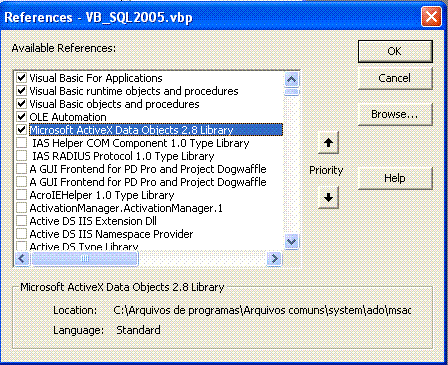This screenshot has width=448, height=365.
Task: Move reference priority up with arrow
Action: tap(328, 143)
